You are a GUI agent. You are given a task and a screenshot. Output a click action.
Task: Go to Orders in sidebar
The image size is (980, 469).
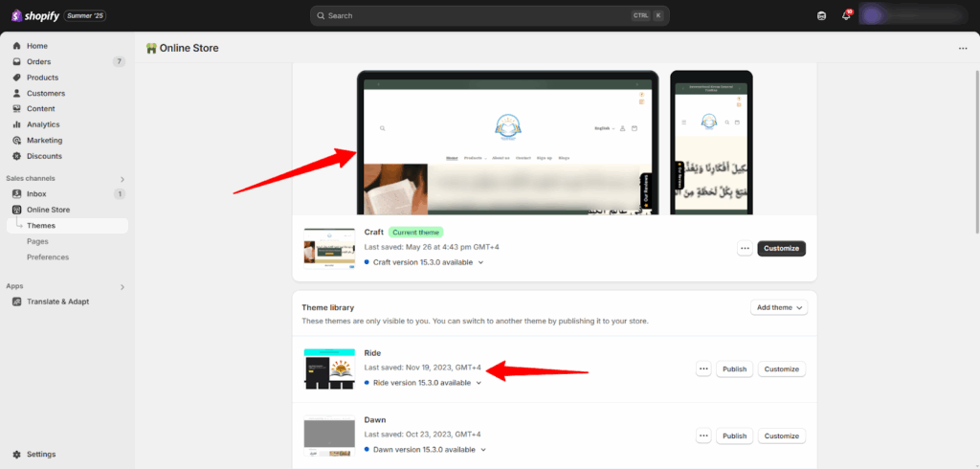[38, 61]
